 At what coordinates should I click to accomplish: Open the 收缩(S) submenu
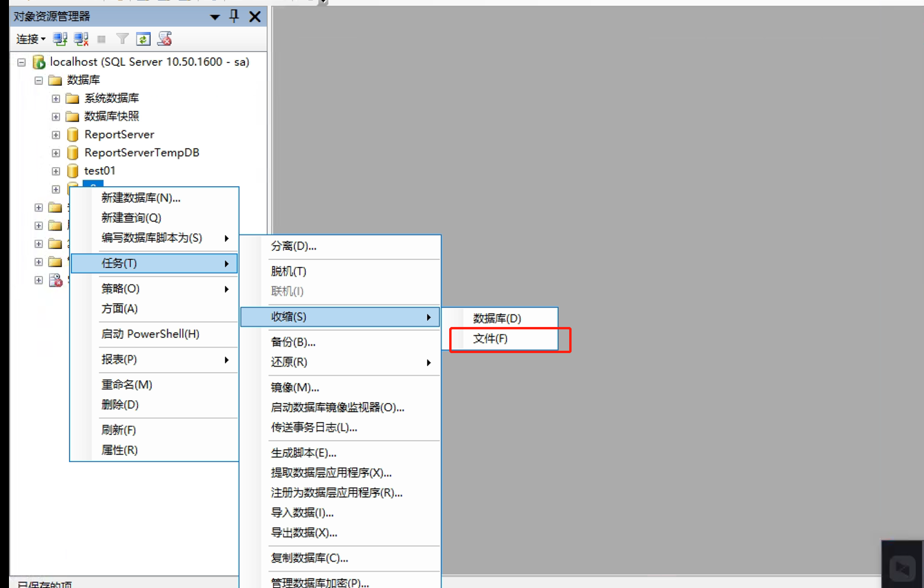341,317
